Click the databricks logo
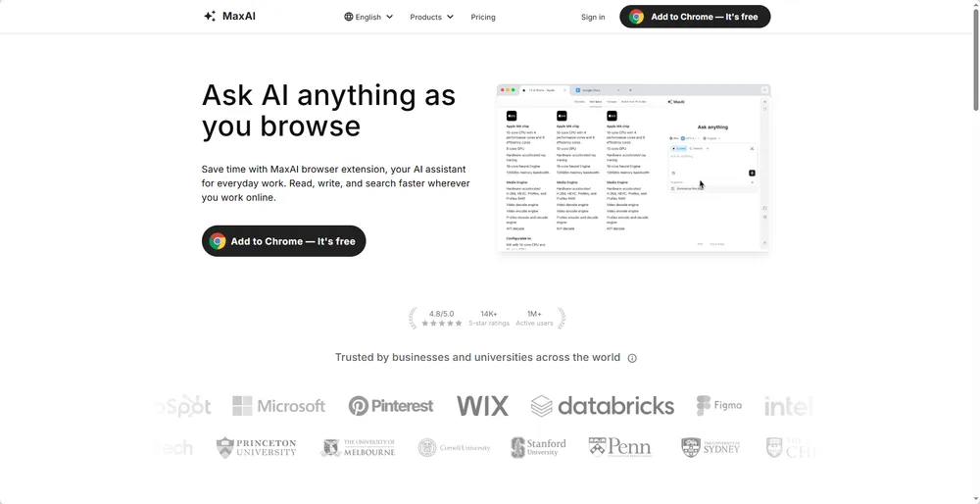This screenshot has height=504, width=980. pyautogui.click(x=603, y=406)
